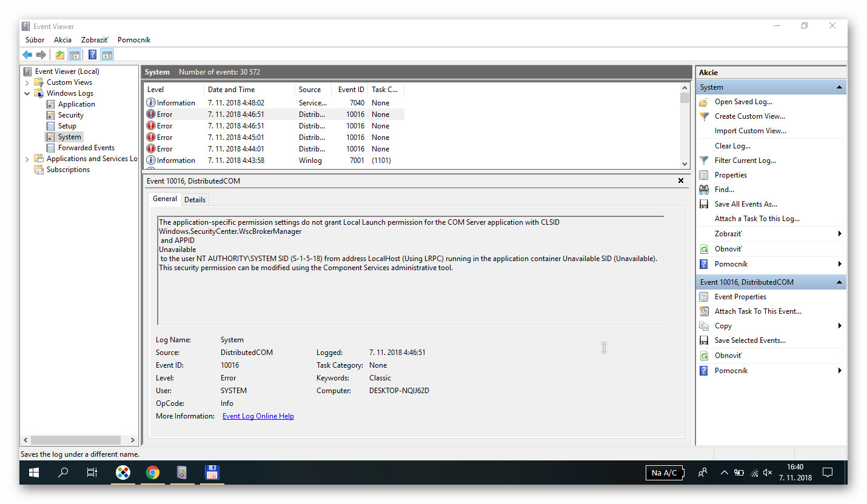This screenshot has height=504, width=867.
Task: Open the Event Log Online Help link
Action: [258, 416]
